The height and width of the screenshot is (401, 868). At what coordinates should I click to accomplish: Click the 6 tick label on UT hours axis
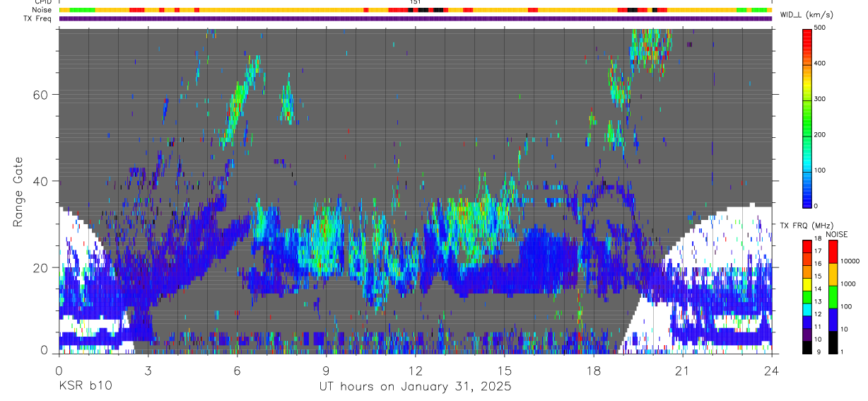click(237, 371)
